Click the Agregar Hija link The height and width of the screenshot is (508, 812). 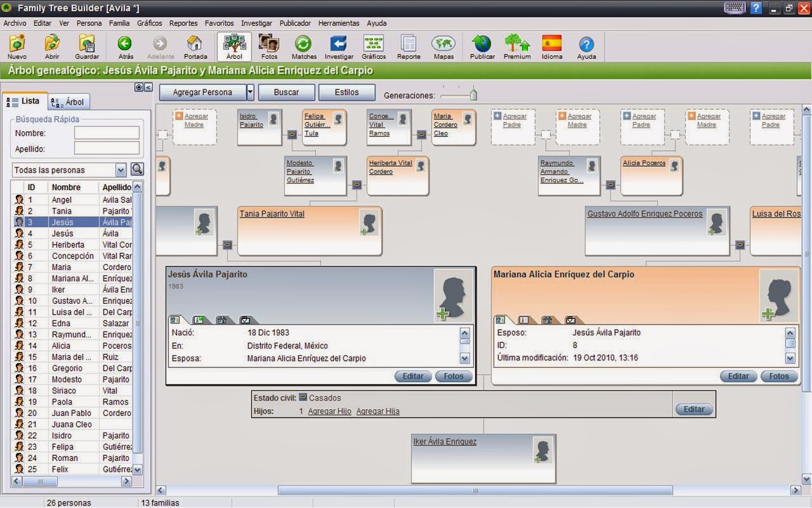[378, 411]
